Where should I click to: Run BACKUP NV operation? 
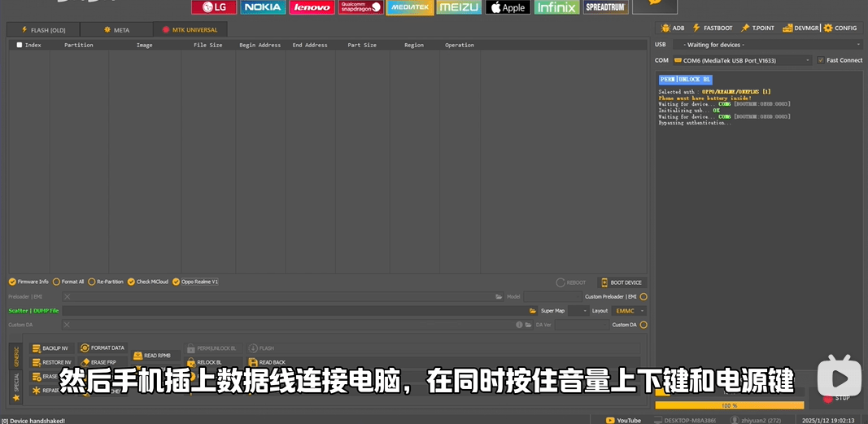(x=51, y=348)
